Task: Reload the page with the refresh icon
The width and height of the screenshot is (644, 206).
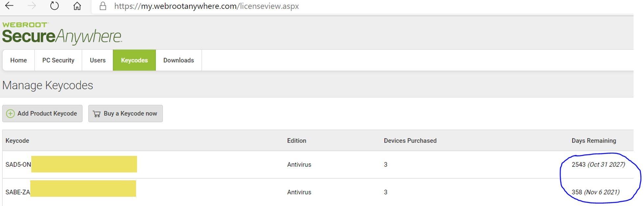Action: pos(54,6)
